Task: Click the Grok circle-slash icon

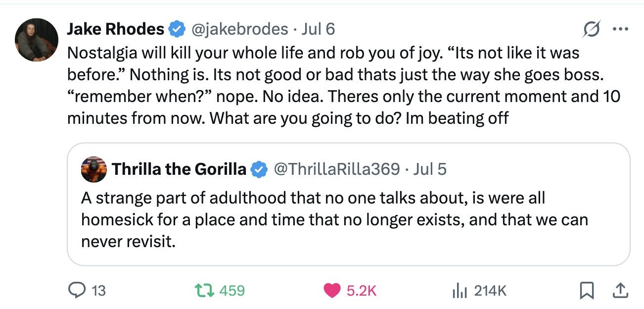Action: pos(592,30)
